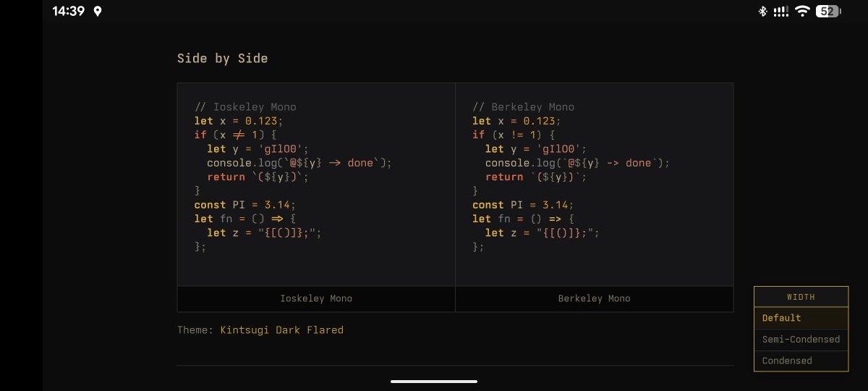
Task: Tap the battery indicator showing 52
Action: [827, 12]
